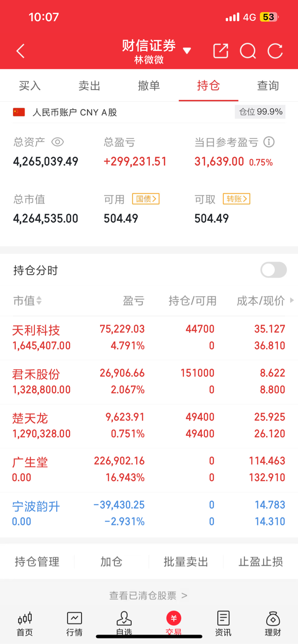This screenshot has height=644, width=298.
Task: Sort holdings by 市值 column
Action: coord(27,300)
